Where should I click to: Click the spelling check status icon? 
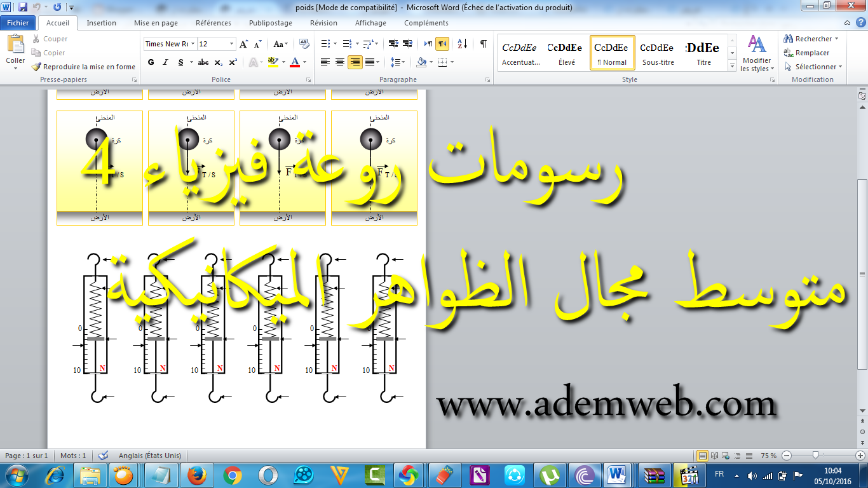coord(104,456)
